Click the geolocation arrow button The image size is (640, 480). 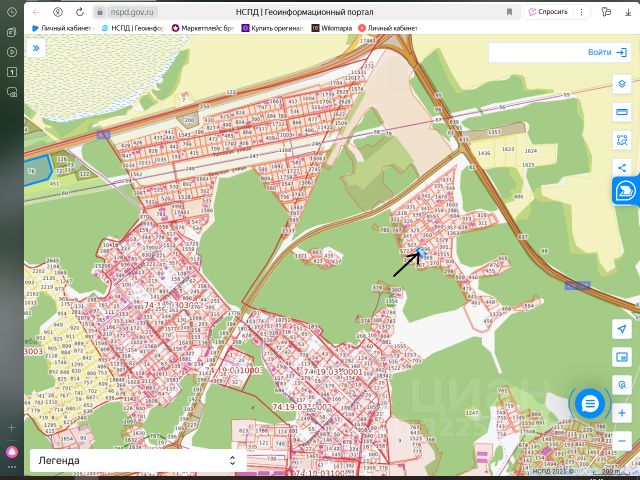(622, 329)
